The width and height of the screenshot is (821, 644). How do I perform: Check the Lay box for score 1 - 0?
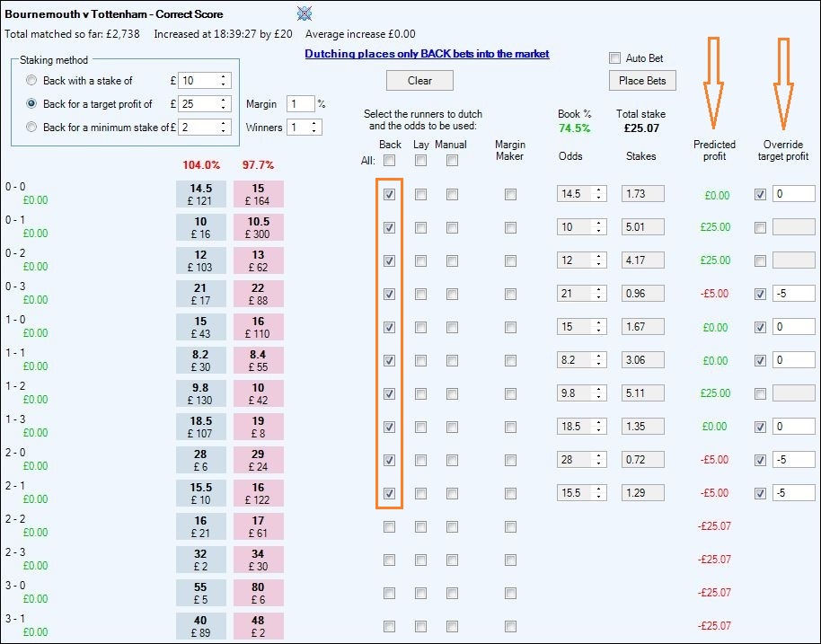420,327
